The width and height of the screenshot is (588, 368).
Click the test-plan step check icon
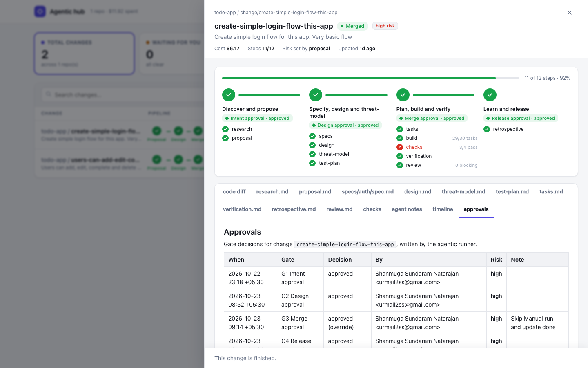click(x=312, y=163)
